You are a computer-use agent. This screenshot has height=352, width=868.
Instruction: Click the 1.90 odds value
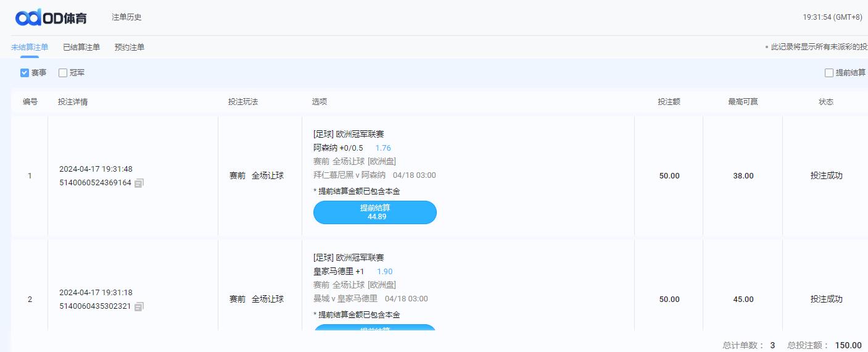(384, 272)
